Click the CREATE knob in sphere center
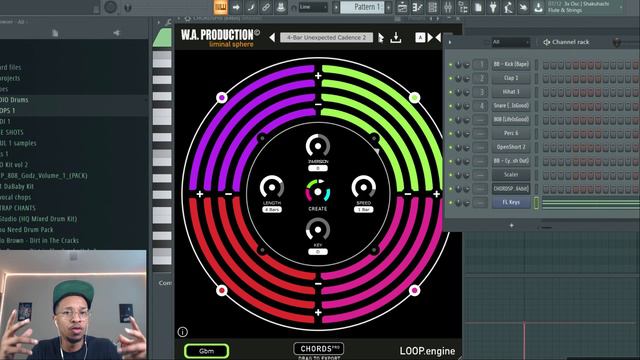The height and width of the screenshot is (360, 640). coord(318,191)
